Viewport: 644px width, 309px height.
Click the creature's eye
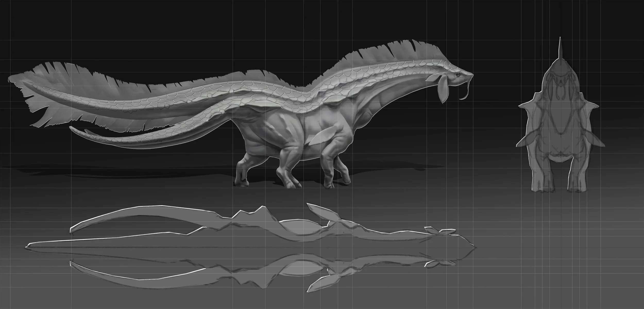[x=458, y=75]
